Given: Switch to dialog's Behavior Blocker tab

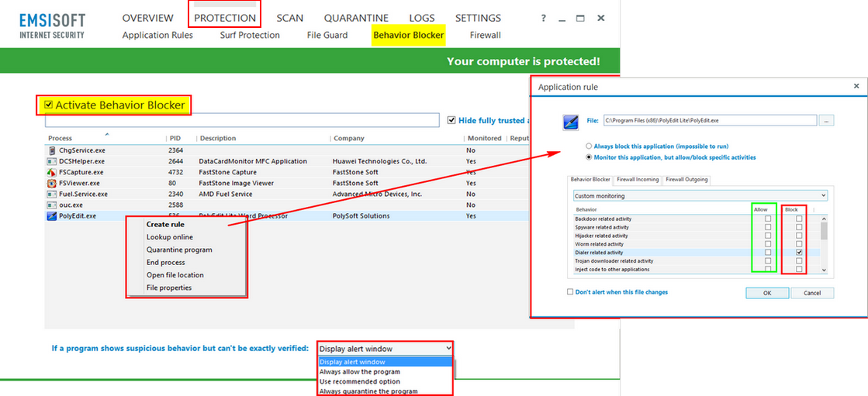Looking at the screenshot, I should tap(590, 180).
